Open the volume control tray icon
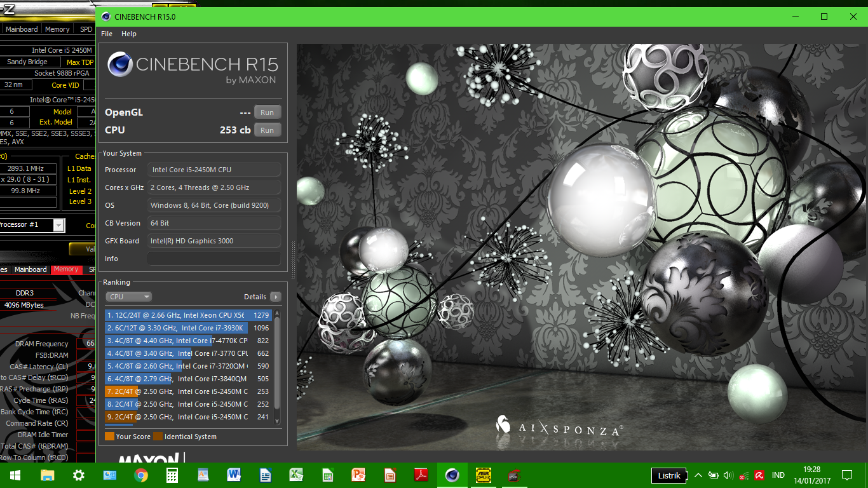 pos(728,475)
